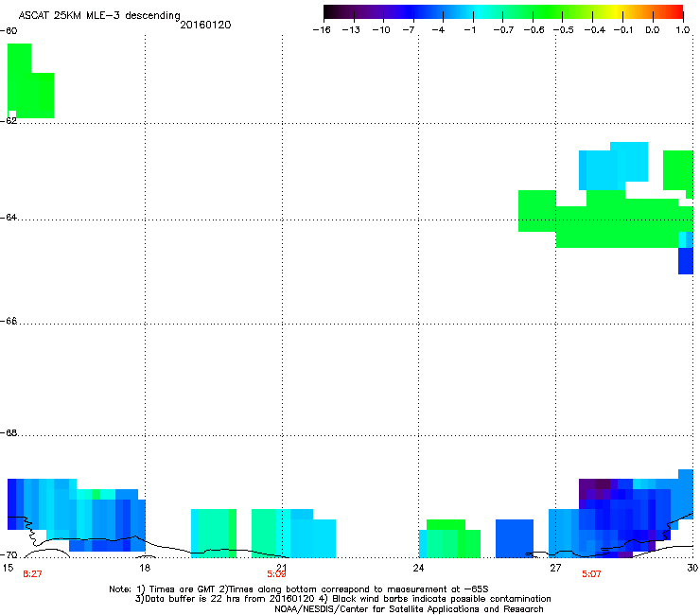Click the -1 colorbar label
The width and height of the screenshot is (700, 615).
(x=469, y=30)
